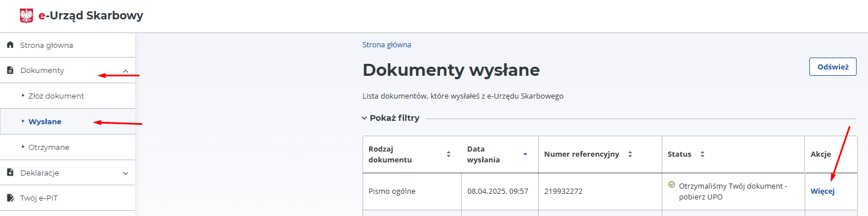Click 'Otrzymaliśmy Twój dokument - pobierz UPO' status
This screenshot has height=216, width=868.
click(x=732, y=191)
